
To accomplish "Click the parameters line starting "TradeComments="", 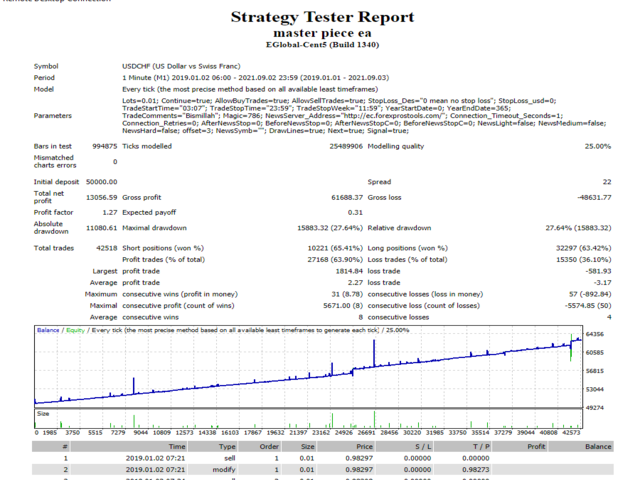I will 342,116.
